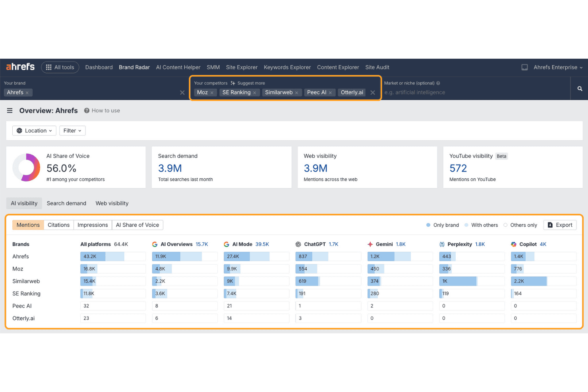Open the Search demand tab
Screen dimensions: 588x392
pos(66,203)
